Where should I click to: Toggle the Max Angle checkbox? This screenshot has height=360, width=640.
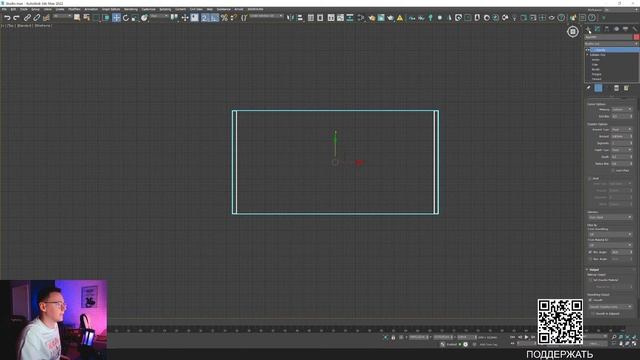590,259
